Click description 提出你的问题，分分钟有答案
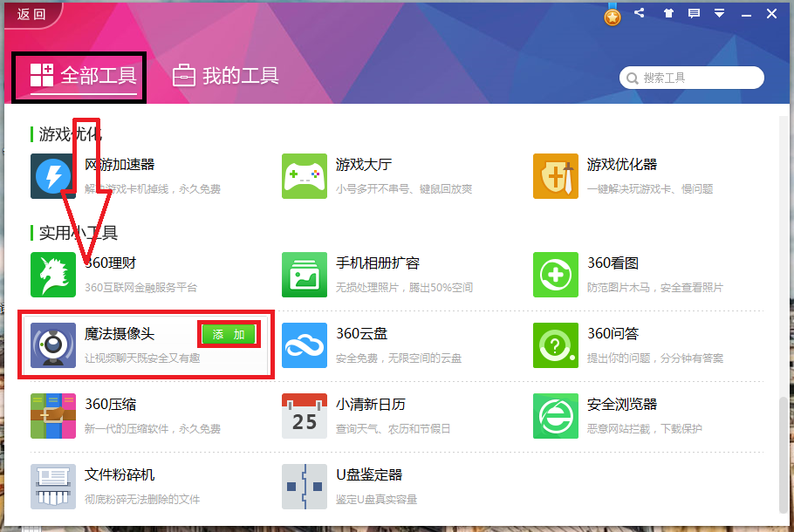794x532 pixels. (654, 358)
